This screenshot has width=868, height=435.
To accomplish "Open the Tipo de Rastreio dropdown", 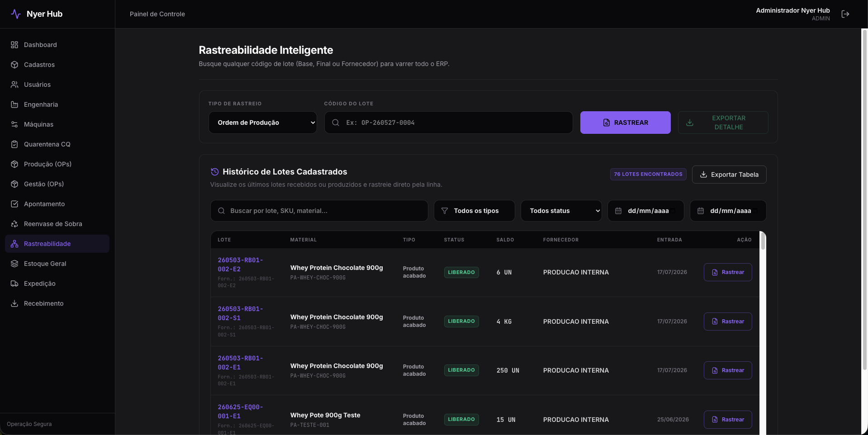I will click(263, 123).
